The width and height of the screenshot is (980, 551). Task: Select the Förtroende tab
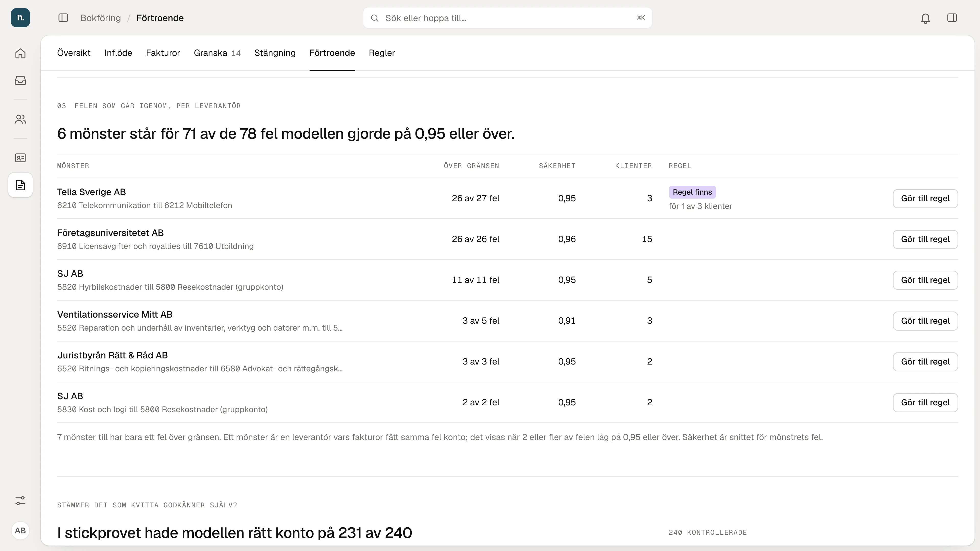click(x=332, y=53)
